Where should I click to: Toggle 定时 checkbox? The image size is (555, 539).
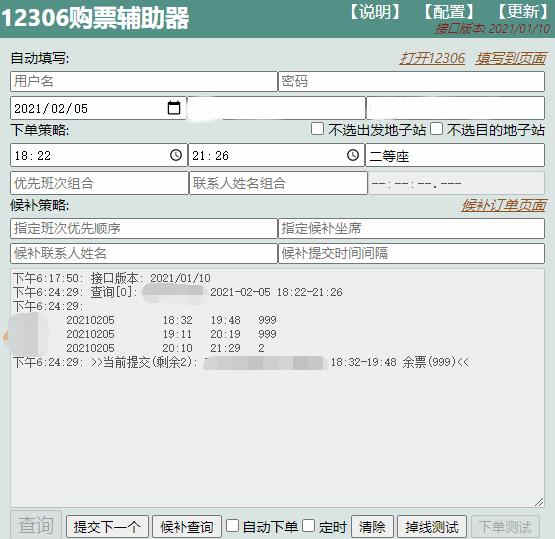(308, 526)
